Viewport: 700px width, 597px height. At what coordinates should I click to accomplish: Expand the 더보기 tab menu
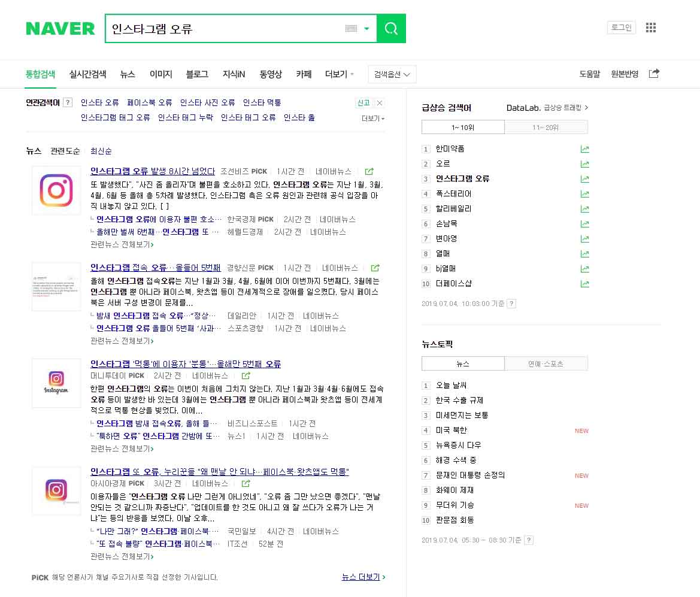click(340, 74)
